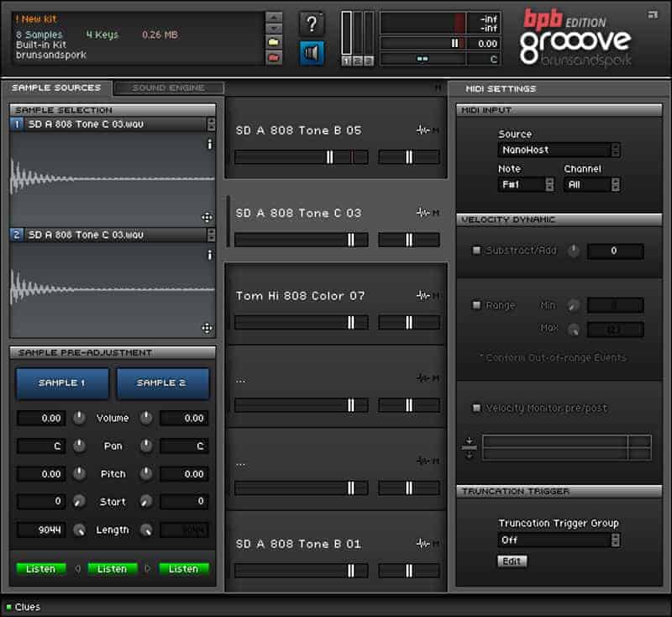Switch to the Sound Engine tab
The image size is (672, 617).
(168, 88)
